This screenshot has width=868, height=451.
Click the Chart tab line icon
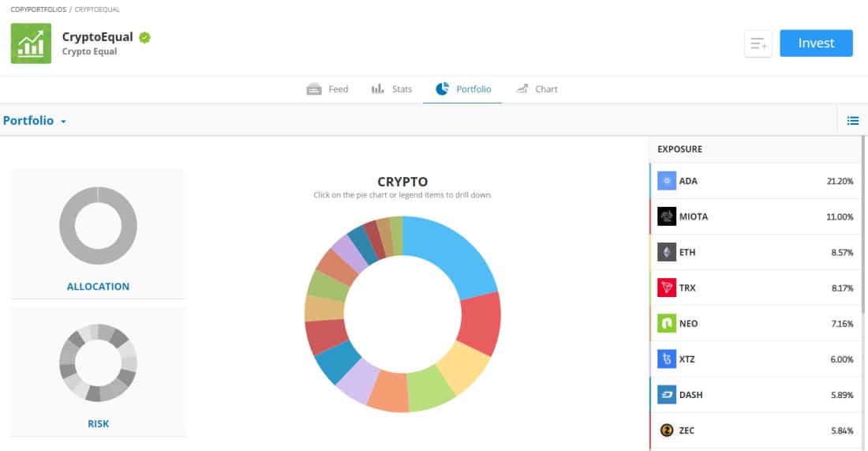[x=522, y=88]
